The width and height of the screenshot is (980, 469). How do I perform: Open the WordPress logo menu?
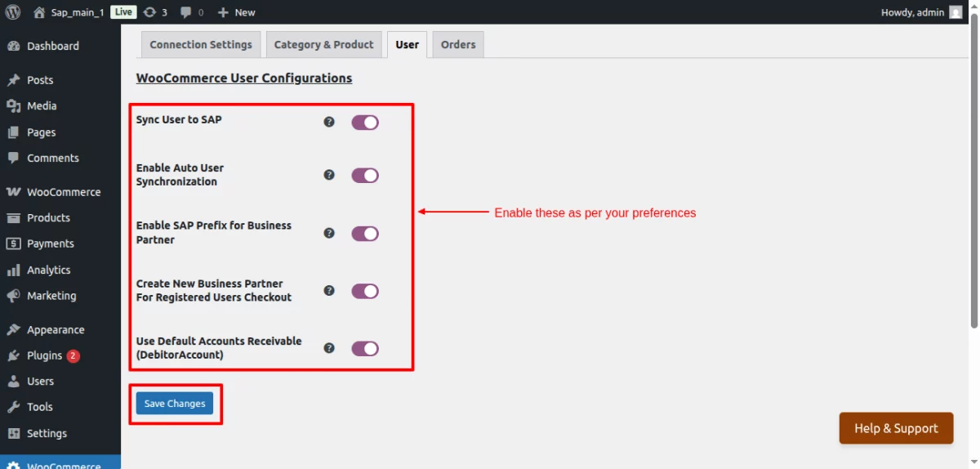[12, 12]
